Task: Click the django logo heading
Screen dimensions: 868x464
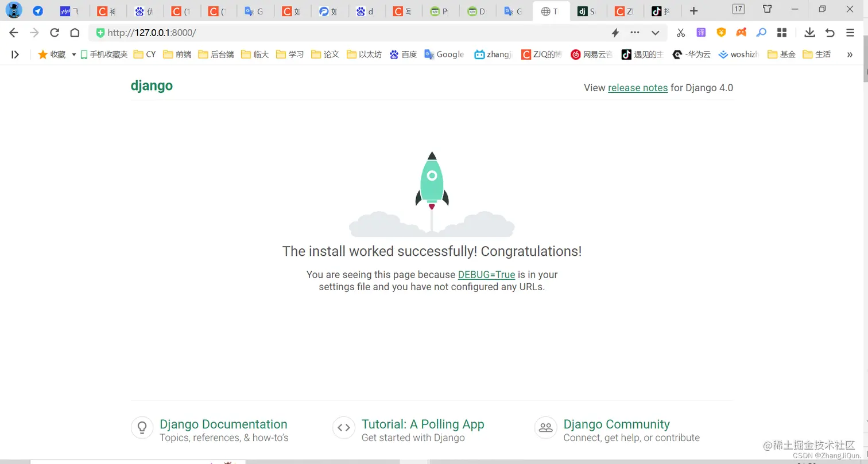Action: tap(152, 86)
